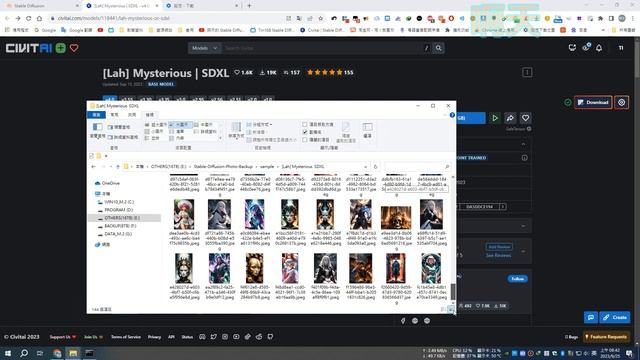Switch to the third browser tab

(x=202, y=6)
